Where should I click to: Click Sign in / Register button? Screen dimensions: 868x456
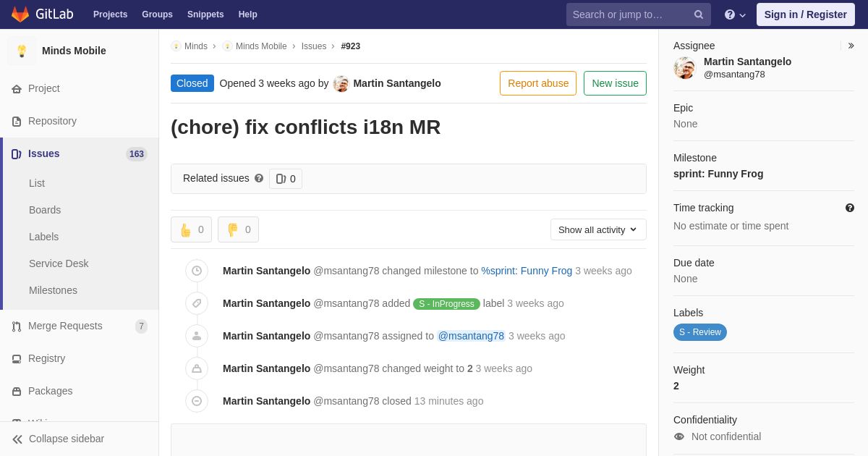tap(805, 14)
